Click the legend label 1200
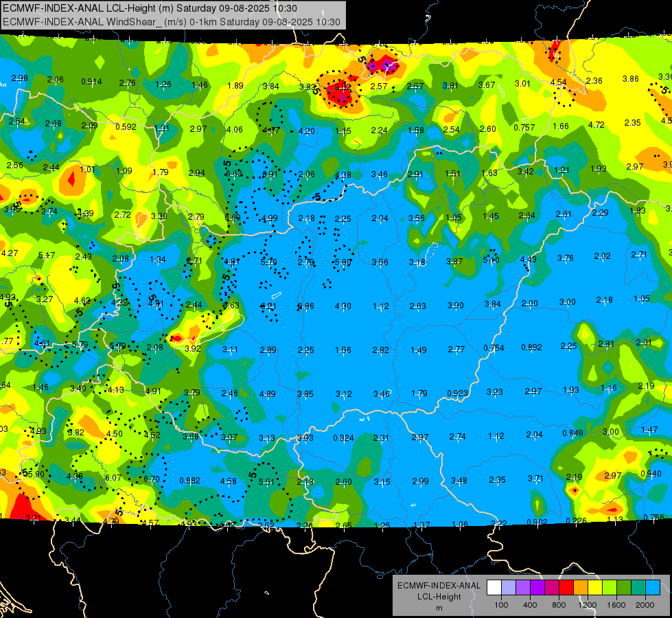The image size is (672, 618). (587, 605)
